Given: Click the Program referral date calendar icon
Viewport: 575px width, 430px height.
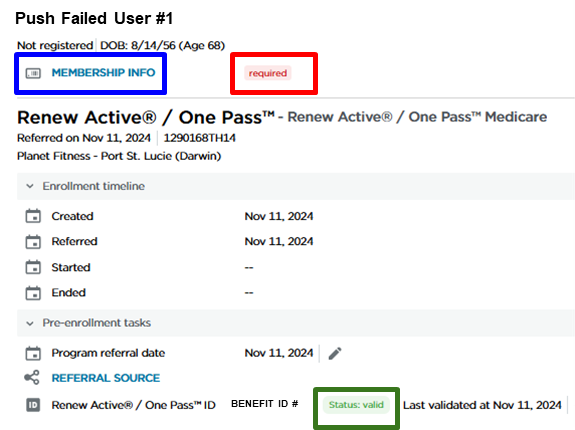Looking at the screenshot, I should (x=33, y=353).
